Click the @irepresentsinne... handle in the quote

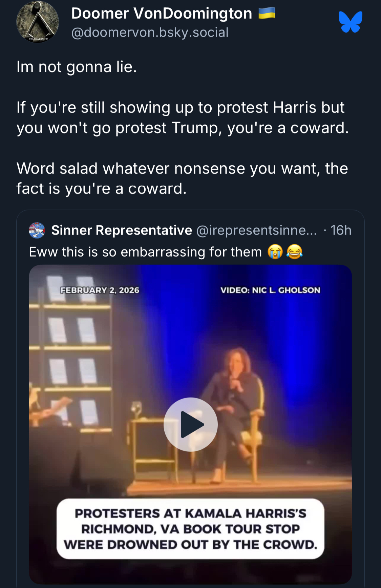pyautogui.click(x=256, y=230)
